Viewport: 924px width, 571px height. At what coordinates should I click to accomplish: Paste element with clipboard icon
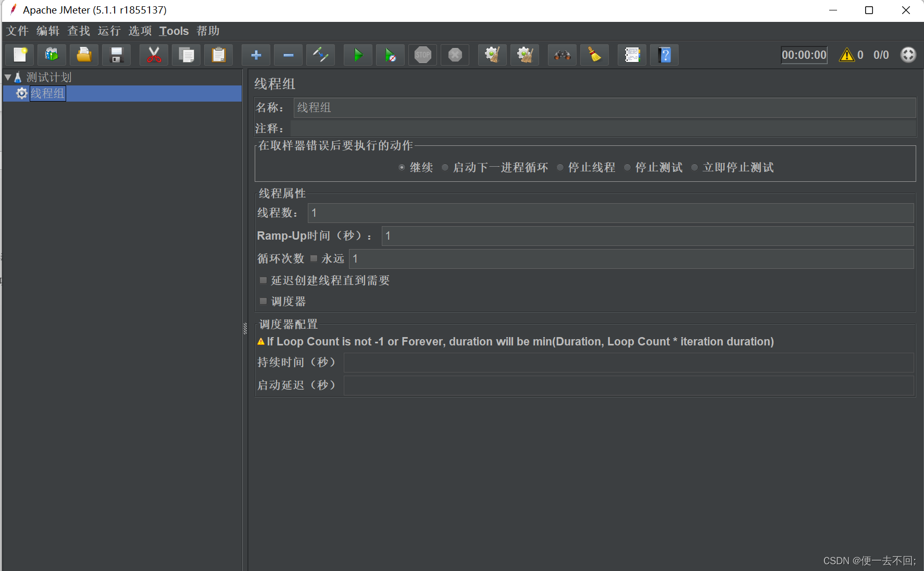(x=219, y=55)
